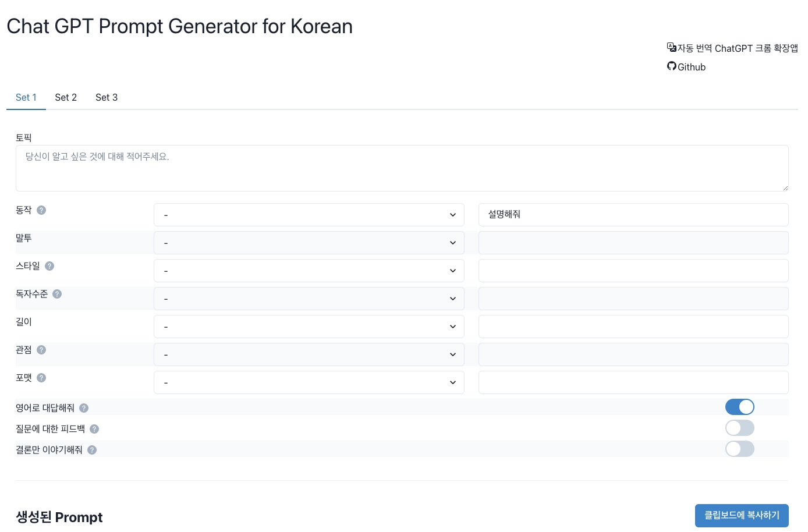Screen dimensions: 808x532
Task: Turn on the 결론만 이야기해줘 toggle
Action: 740,449
